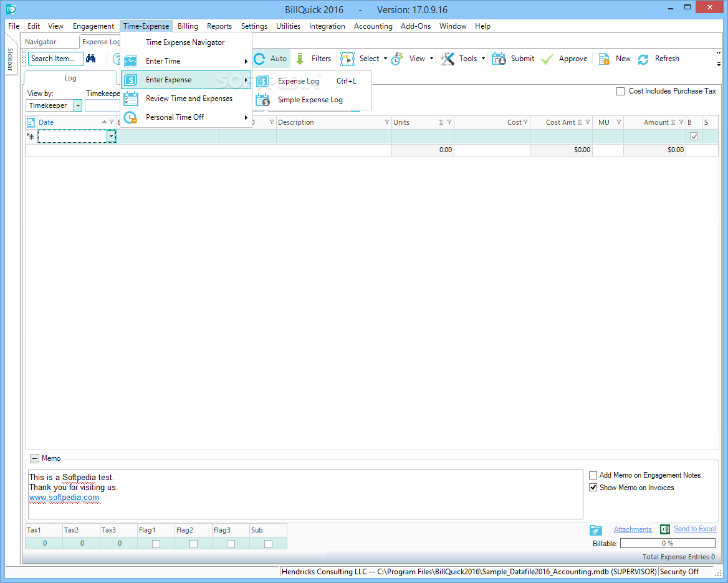728x583 pixels.
Task: Click the Approve button label
Action: point(573,59)
